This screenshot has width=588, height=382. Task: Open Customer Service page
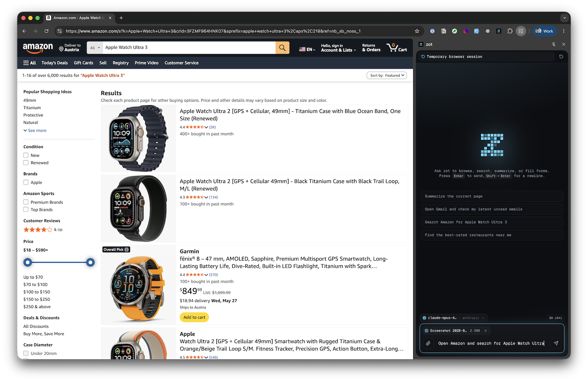pos(181,63)
